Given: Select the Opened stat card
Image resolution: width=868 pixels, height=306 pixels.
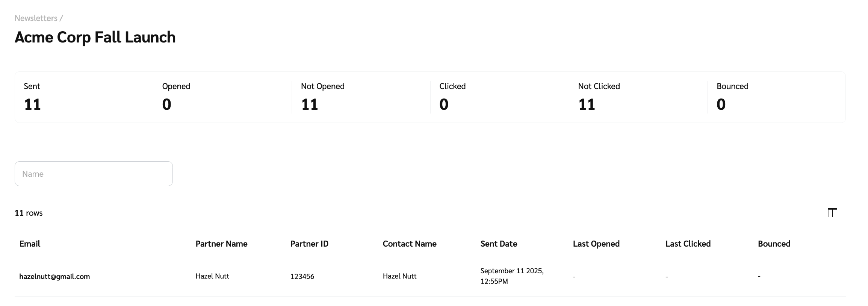Looking at the screenshot, I should (x=222, y=97).
